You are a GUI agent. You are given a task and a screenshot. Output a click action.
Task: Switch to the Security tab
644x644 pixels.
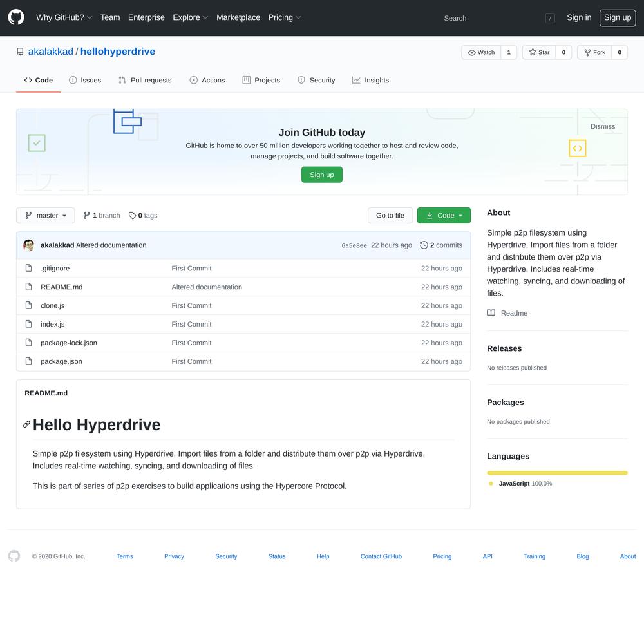pos(316,80)
